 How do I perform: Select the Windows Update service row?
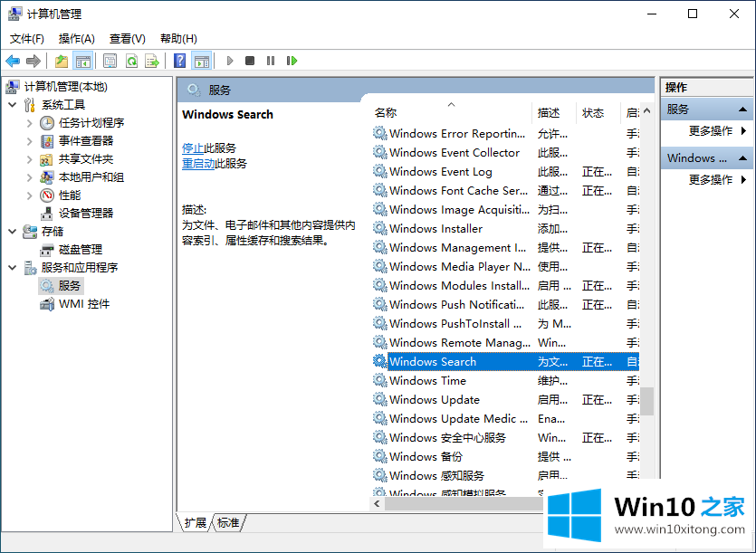click(434, 399)
